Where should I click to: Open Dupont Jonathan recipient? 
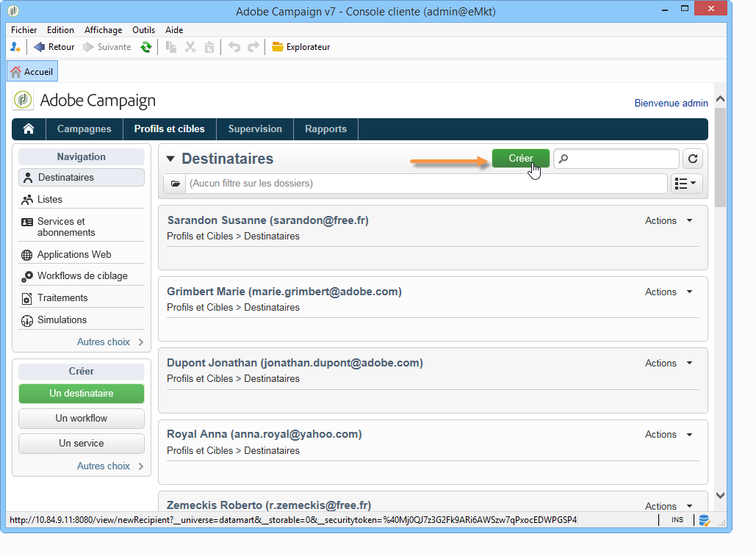click(295, 363)
